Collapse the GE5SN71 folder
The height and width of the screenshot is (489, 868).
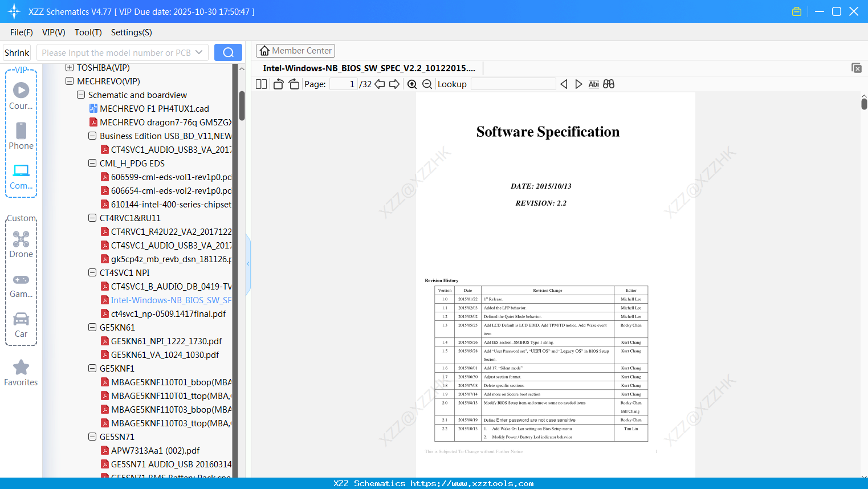pos(92,437)
